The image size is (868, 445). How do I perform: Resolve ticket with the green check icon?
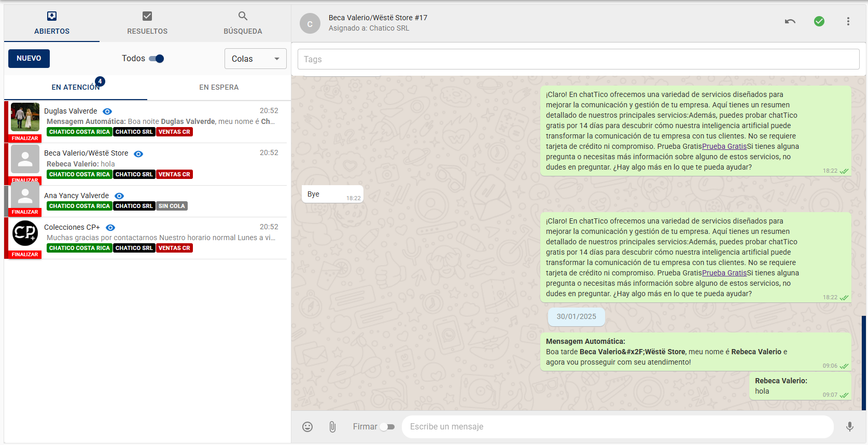coord(819,21)
